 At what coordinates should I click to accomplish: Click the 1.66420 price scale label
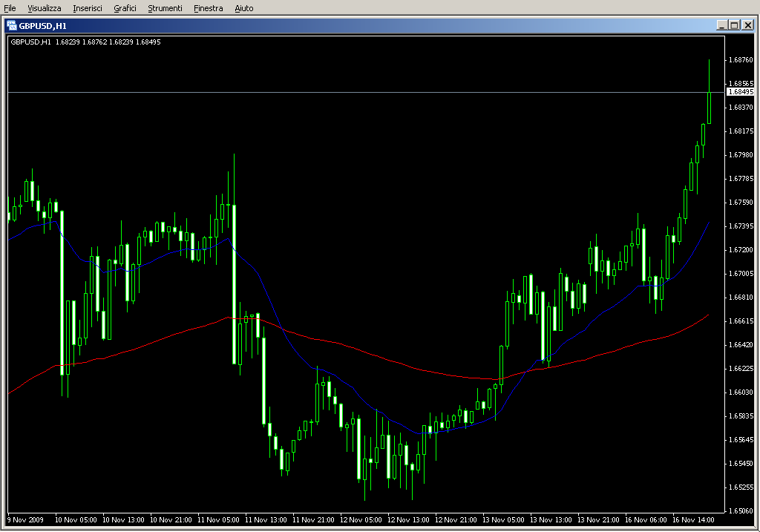(741, 345)
